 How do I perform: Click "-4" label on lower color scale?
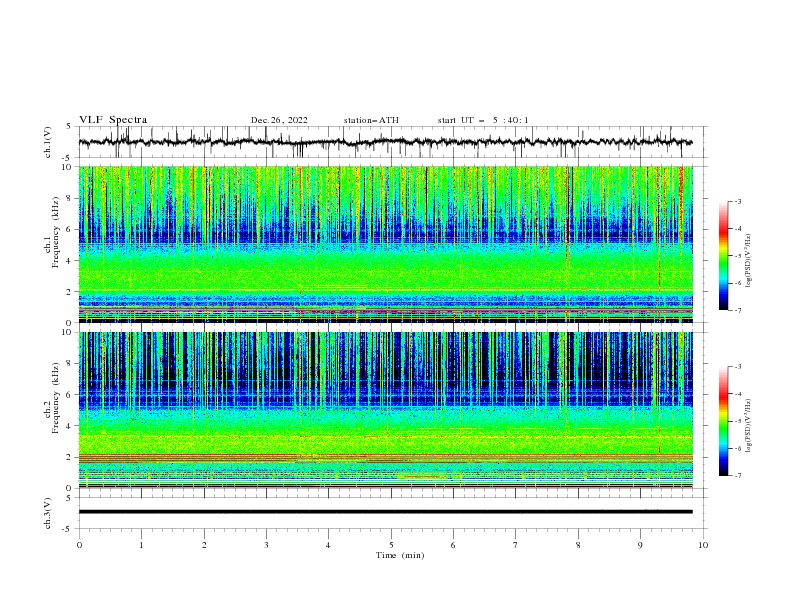point(737,394)
